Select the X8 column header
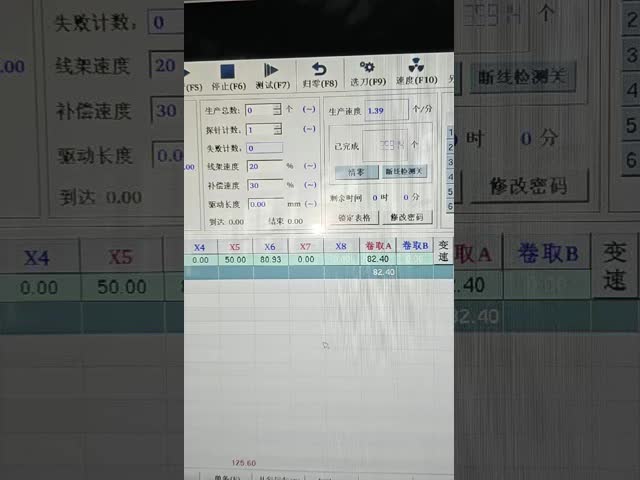The height and width of the screenshot is (480, 640). 341,246
